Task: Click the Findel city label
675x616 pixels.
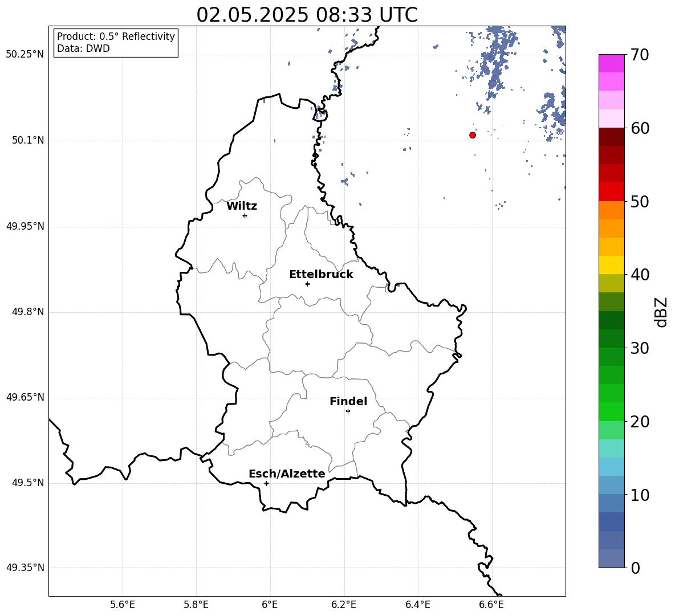Action: (x=348, y=401)
